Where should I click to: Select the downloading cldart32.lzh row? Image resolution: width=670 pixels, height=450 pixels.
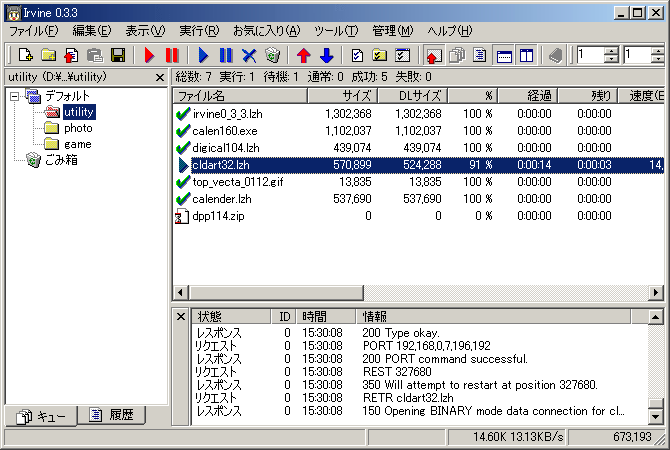(x=419, y=165)
